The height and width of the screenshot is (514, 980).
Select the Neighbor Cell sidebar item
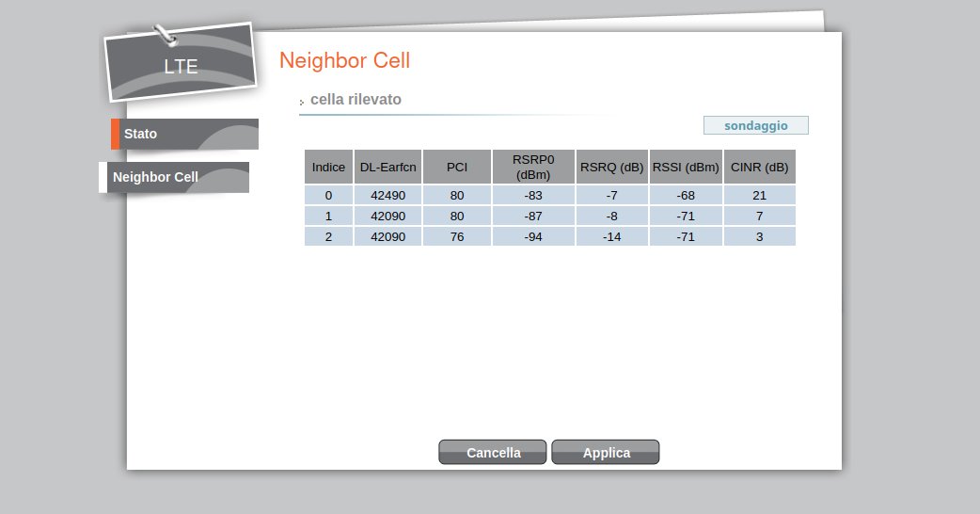coord(175,177)
